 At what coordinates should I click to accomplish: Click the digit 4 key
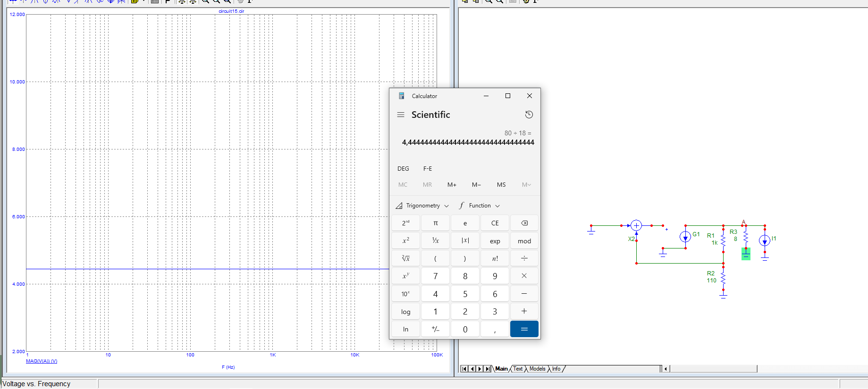click(x=436, y=294)
